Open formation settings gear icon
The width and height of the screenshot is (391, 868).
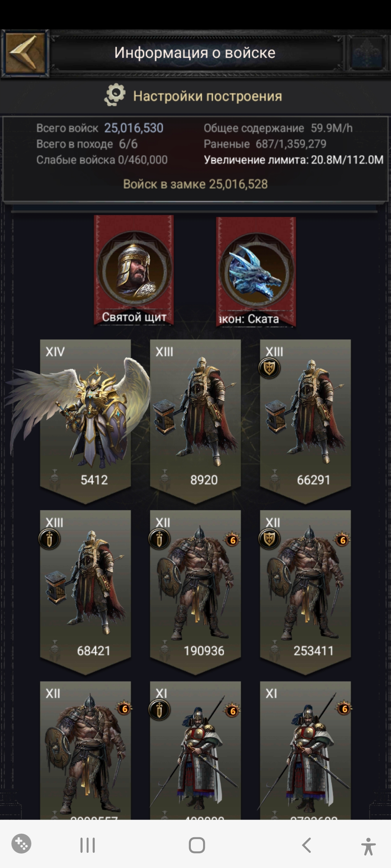[115, 95]
